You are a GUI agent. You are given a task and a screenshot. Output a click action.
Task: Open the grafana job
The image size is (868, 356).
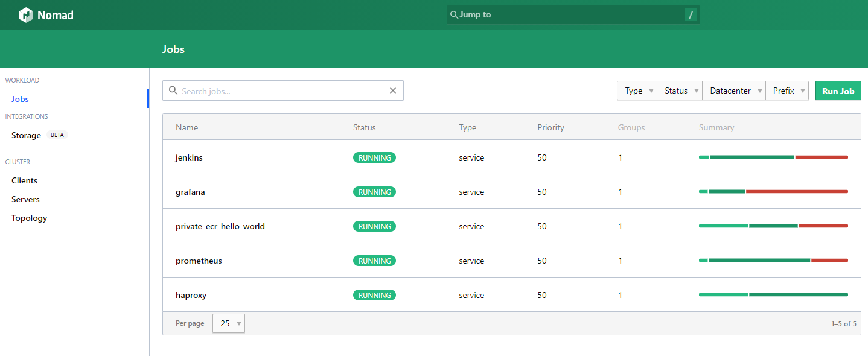click(x=190, y=192)
